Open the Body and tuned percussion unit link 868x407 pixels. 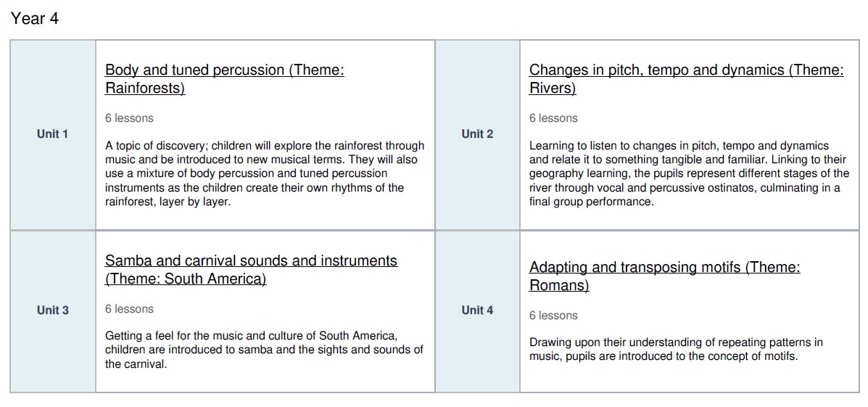point(224,70)
